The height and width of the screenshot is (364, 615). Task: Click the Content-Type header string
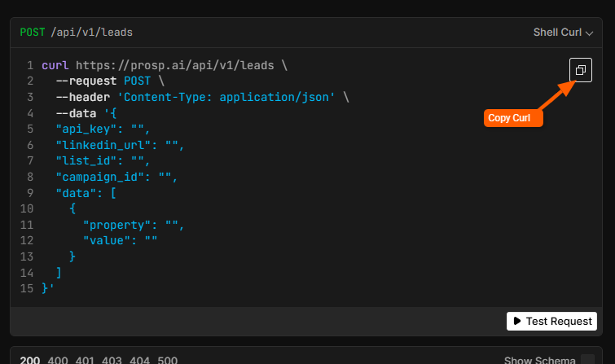click(x=232, y=97)
